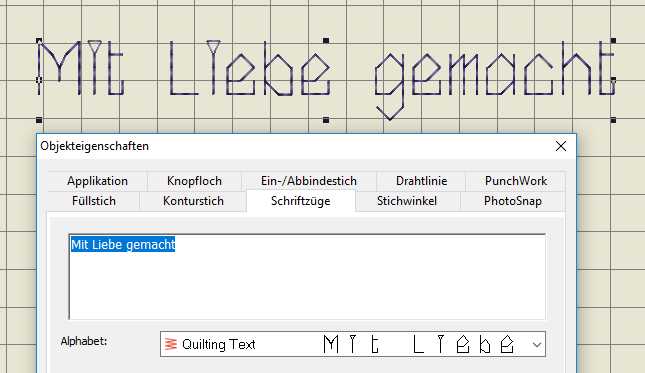
Task: Close the Objekteigenschaften dialog
Action: [x=561, y=146]
